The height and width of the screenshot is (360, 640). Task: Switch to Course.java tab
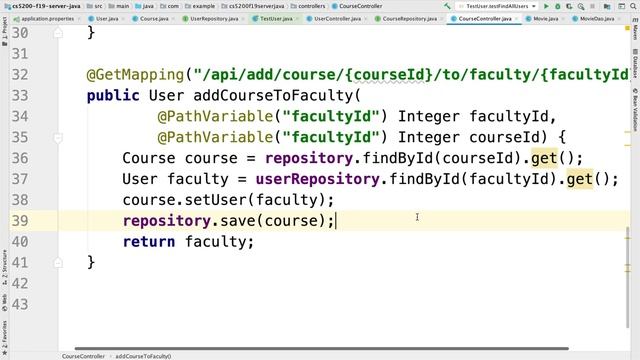coord(154,19)
